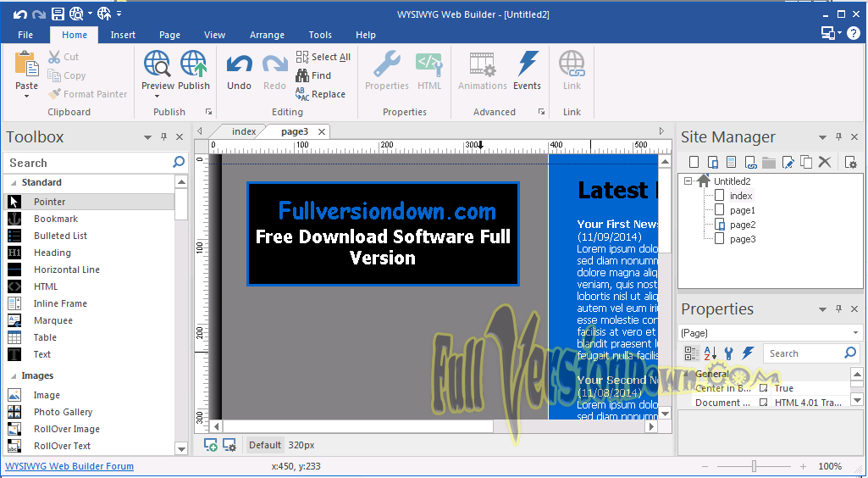The width and height of the screenshot is (868, 478).
Task: Click the quick access publish globe icon
Action: click(x=104, y=14)
